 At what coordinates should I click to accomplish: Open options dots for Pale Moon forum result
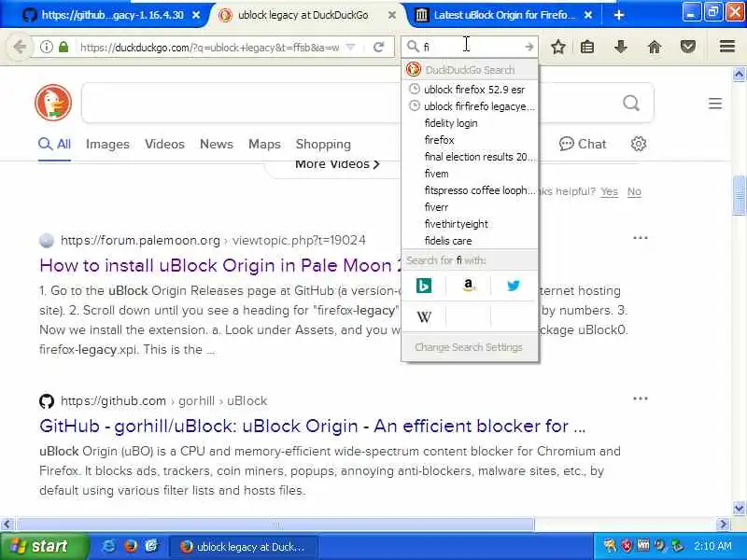point(641,238)
